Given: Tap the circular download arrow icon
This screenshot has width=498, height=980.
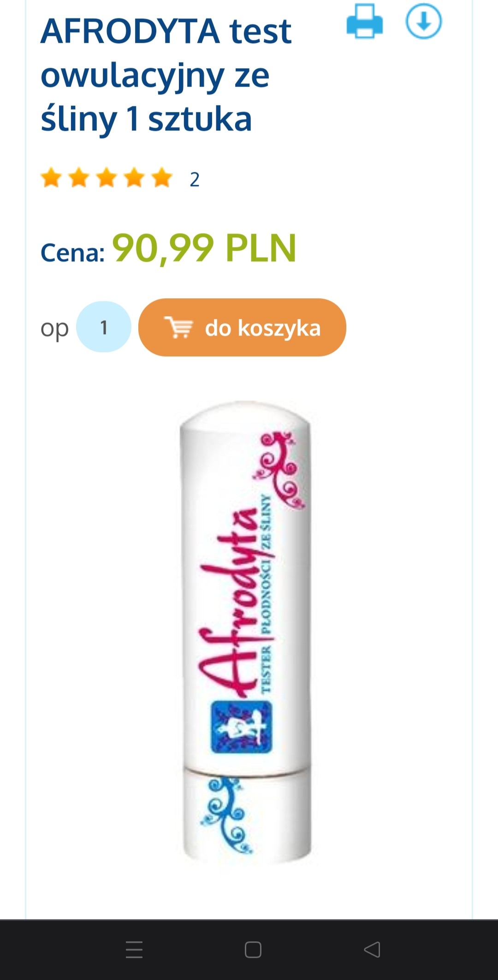Looking at the screenshot, I should tap(423, 21).
